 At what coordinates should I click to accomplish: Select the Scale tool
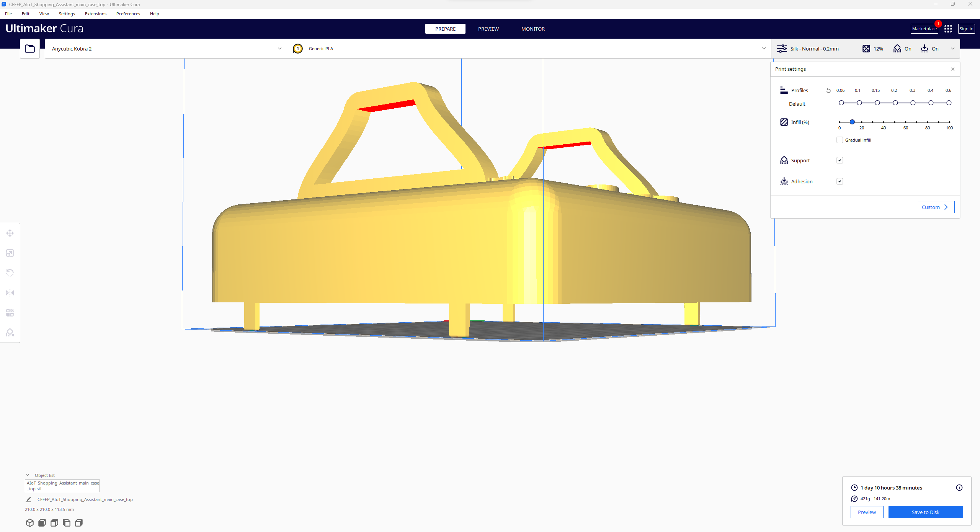point(10,253)
